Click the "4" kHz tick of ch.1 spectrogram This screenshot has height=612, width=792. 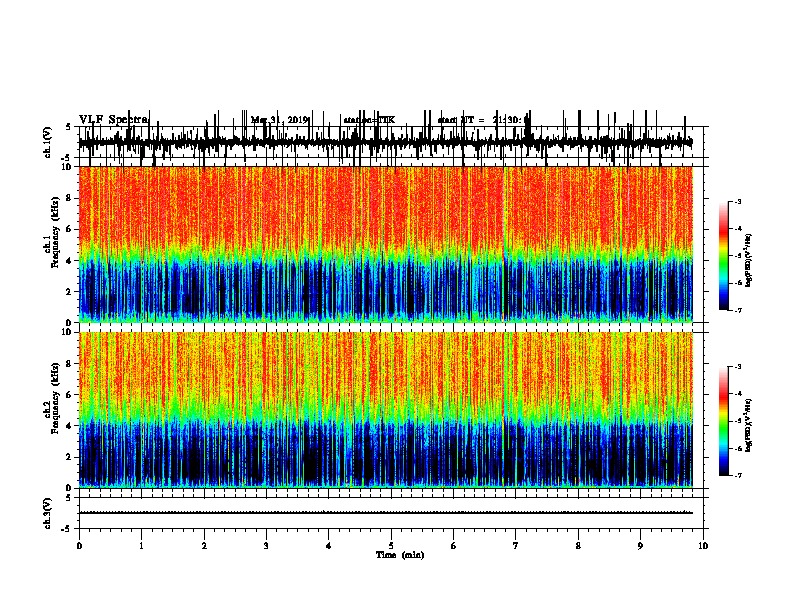(x=70, y=261)
